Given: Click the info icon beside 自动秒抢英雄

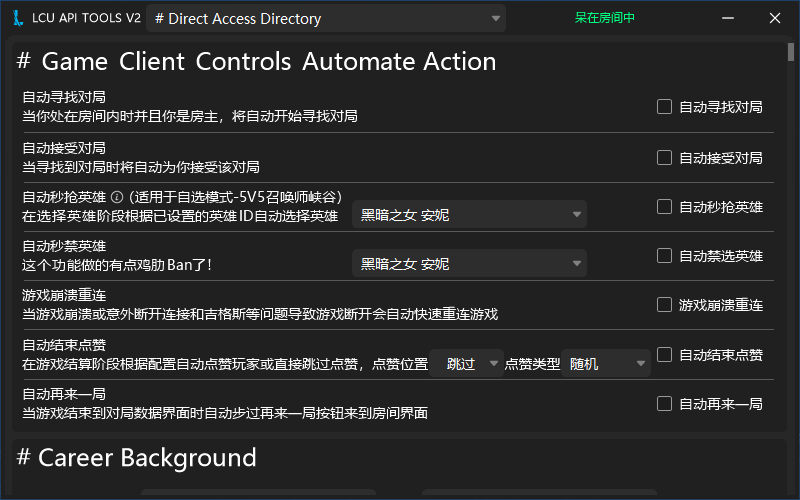Looking at the screenshot, I should tap(117, 197).
